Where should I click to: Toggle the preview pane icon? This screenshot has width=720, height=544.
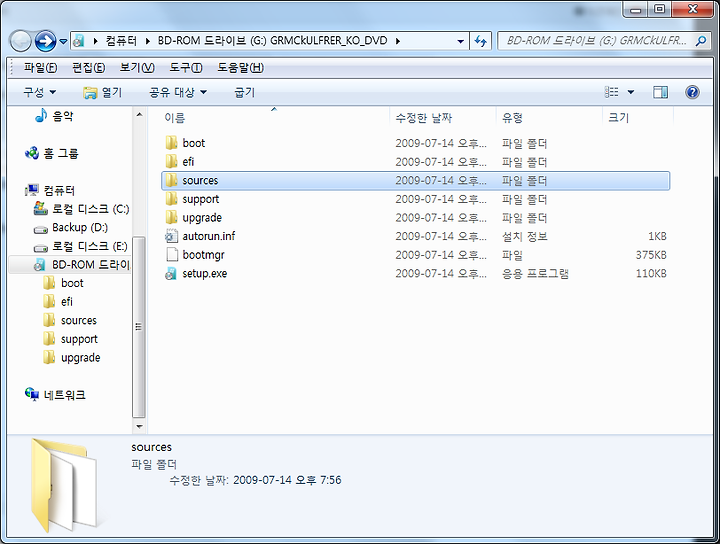pos(660,92)
